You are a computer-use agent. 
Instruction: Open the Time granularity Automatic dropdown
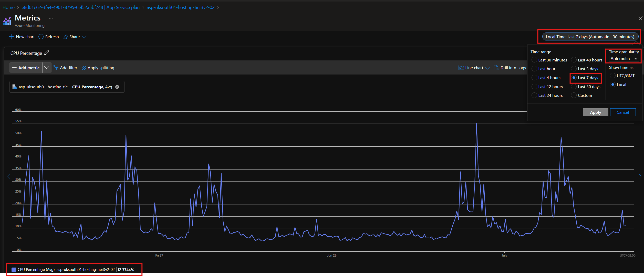pos(624,59)
